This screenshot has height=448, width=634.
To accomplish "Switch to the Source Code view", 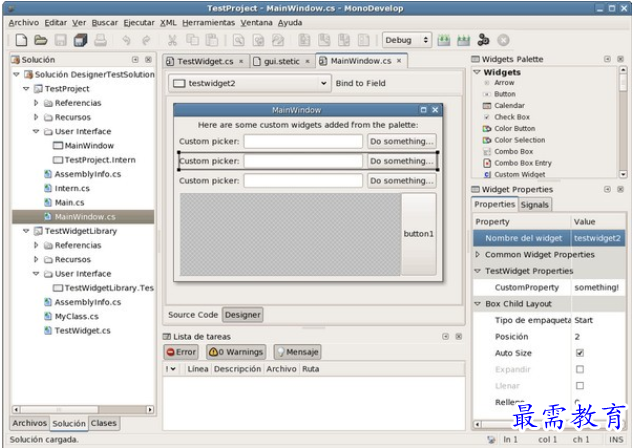I will coord(193,315).
